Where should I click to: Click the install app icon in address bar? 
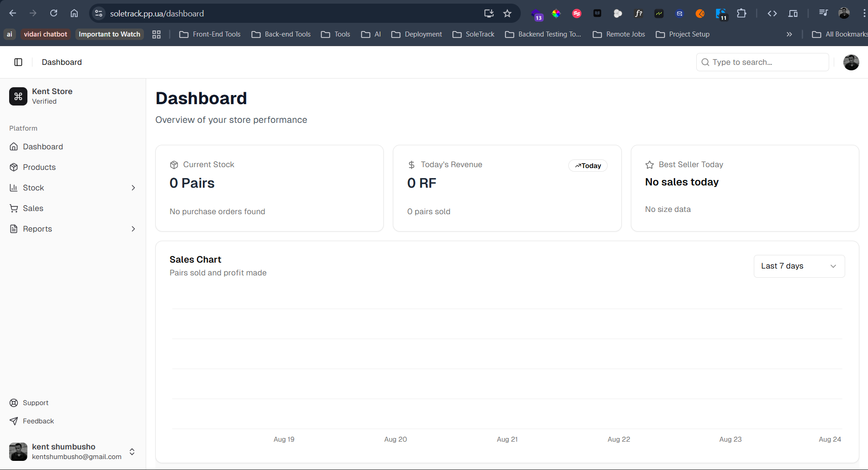489,14
